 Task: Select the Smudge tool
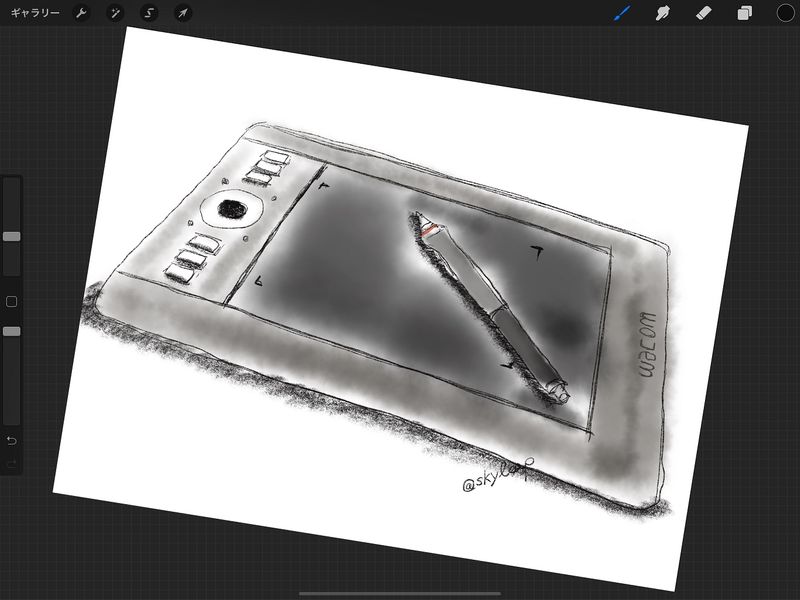pos(662,13)
